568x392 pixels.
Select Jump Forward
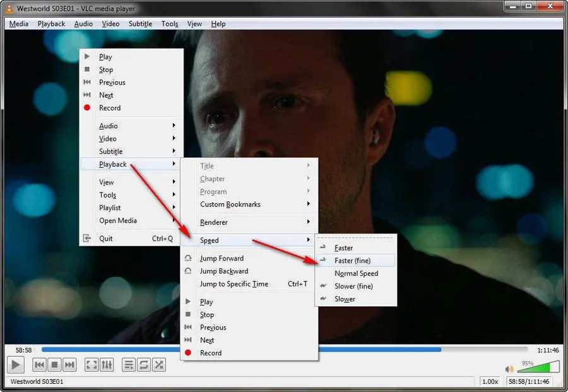click(249, 258)
